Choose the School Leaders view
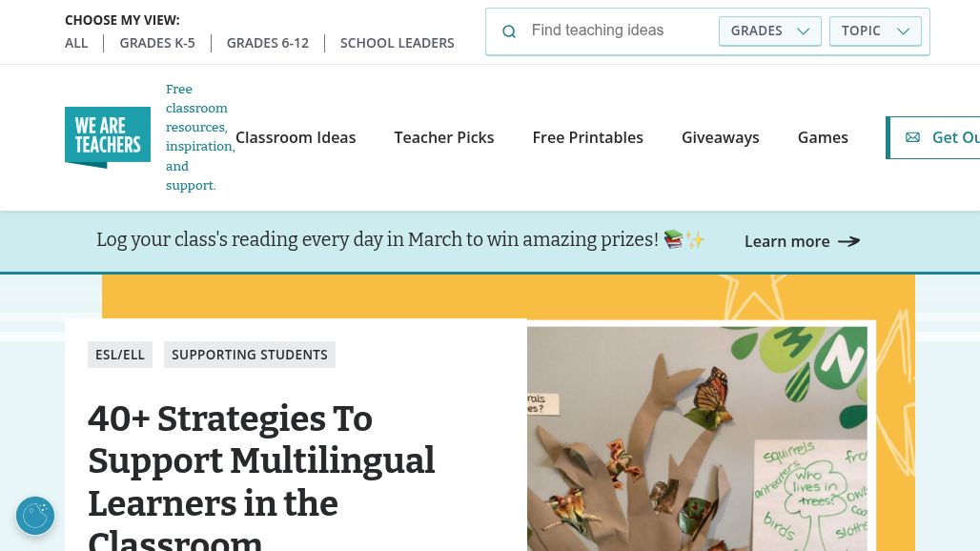 point(398,43)
